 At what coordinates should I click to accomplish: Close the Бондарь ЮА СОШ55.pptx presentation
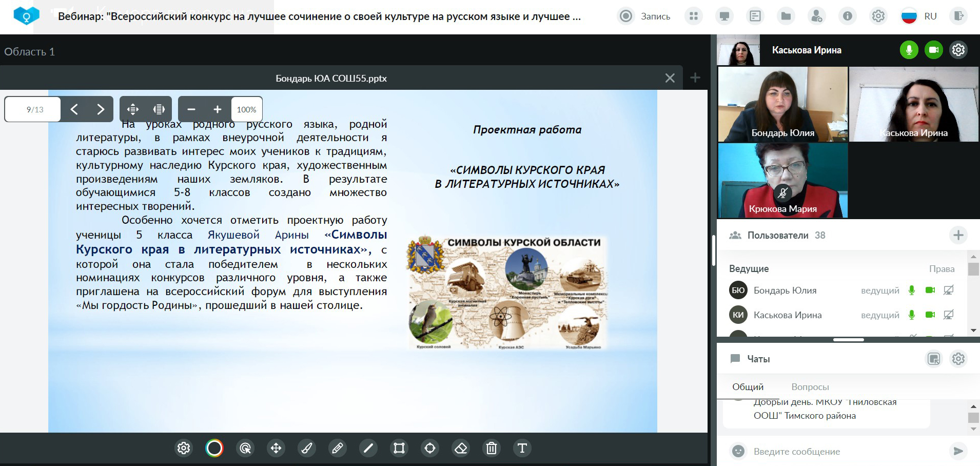coord(670,78)
